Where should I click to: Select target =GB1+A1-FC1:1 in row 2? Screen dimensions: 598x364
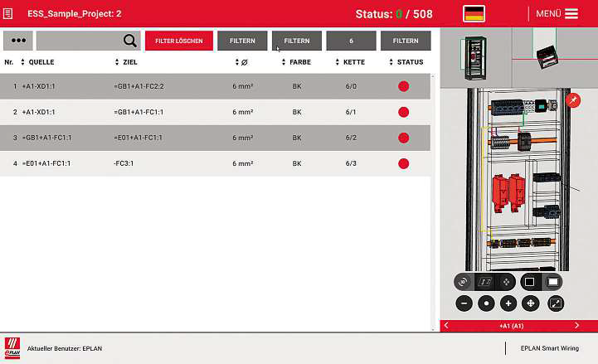(139, 112)
